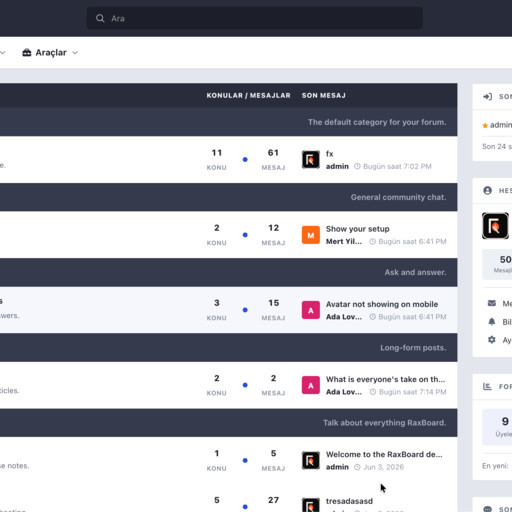Open Ada Lov... profile under Avatar topic
The height and width of the screenshot is (512, 512).
click(344, 317)
